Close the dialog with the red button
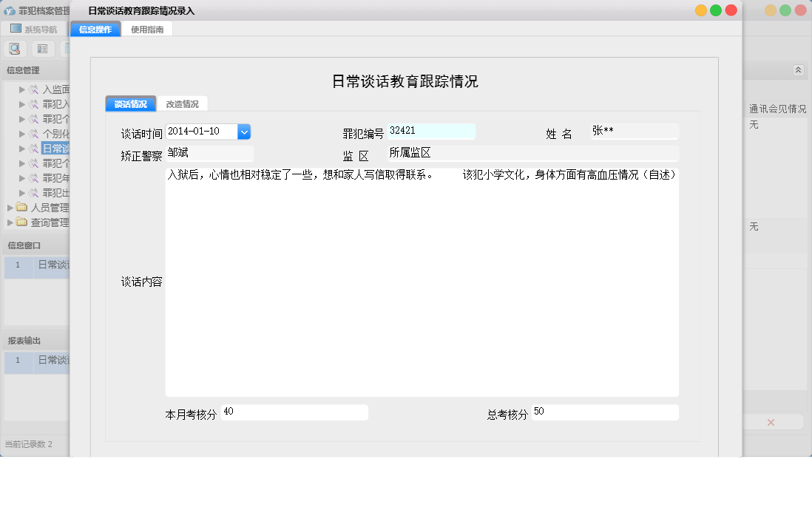This screenshot has height=521, width=812. pyautogui.click(x=731, y=10)
